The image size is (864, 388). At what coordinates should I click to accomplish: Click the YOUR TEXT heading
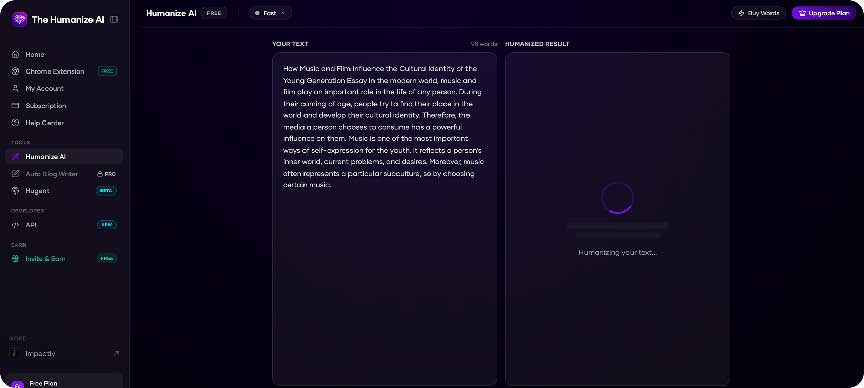(290, 44)
